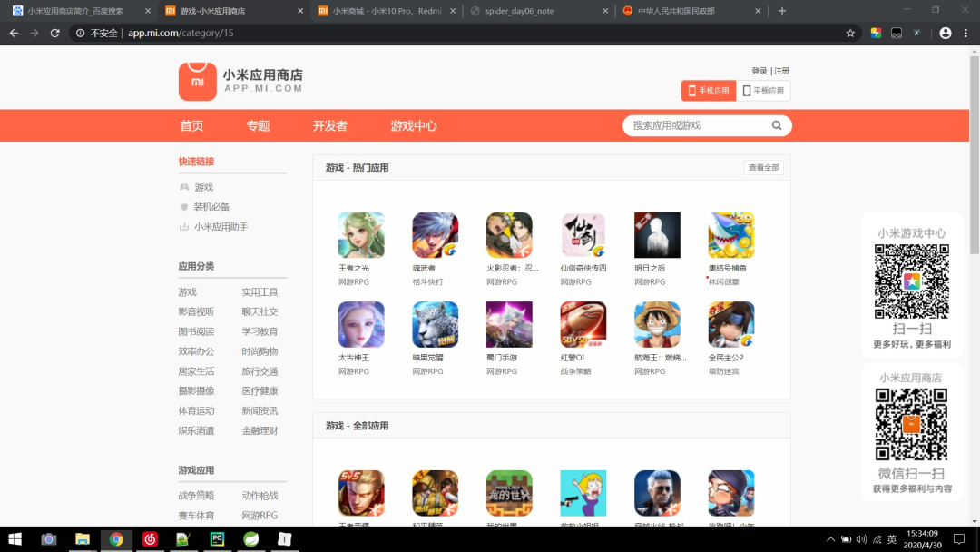The height and width of the screenshot is (552, 980).
Task: Select 战争策略 game category
Action: tap(196, 495)
